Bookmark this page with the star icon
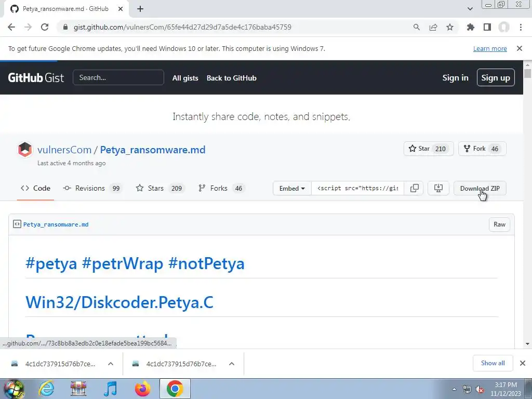Screen dimensions: 532x399 [450, 27]
